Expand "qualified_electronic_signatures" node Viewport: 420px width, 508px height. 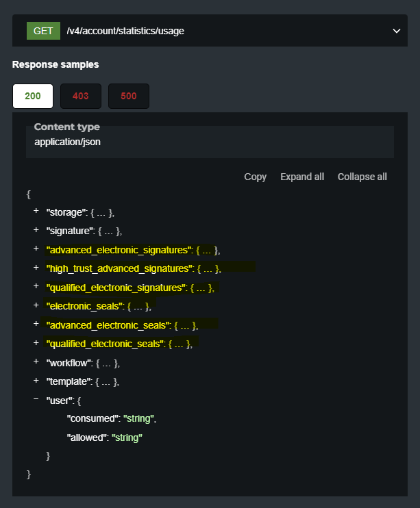coord(36,287)
